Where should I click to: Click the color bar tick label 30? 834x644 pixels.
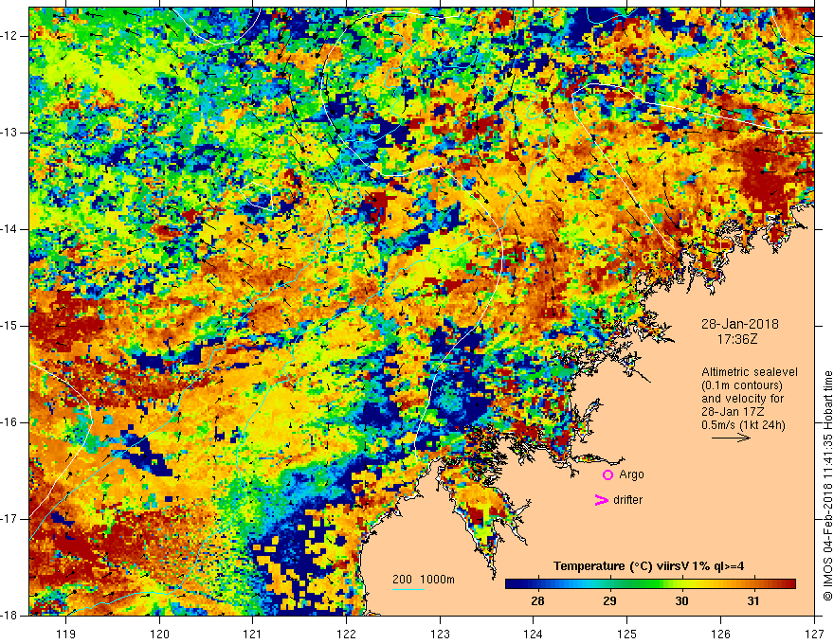point(681,601)
